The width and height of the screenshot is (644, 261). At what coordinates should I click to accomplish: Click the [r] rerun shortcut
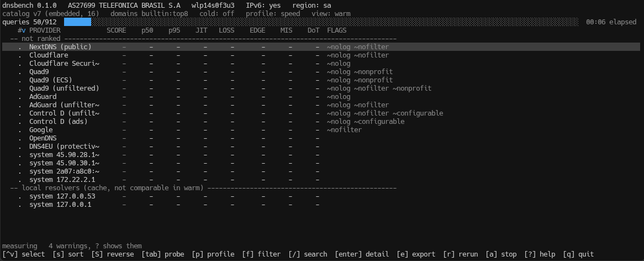461,254
